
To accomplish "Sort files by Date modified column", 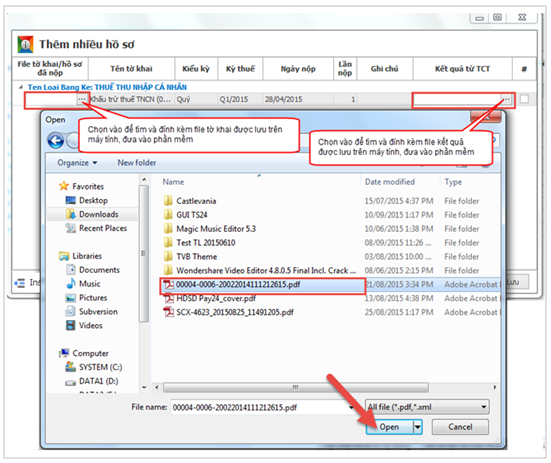I will tap(390, 182).
